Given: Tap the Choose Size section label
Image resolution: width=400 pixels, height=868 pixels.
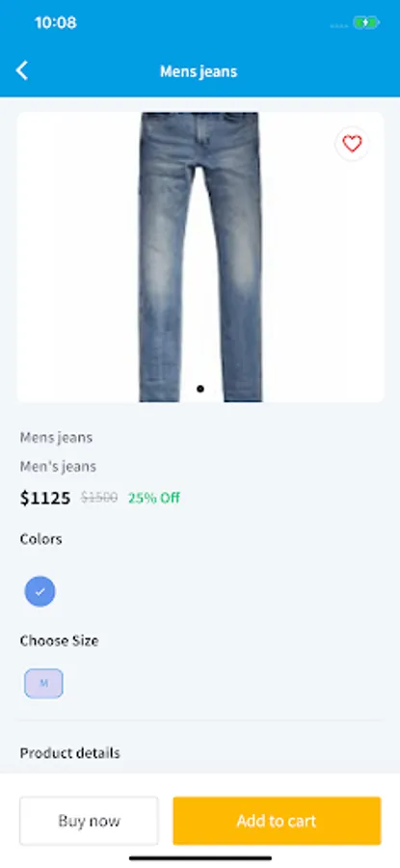Looking at the screenshot, I should click(59, 641).
